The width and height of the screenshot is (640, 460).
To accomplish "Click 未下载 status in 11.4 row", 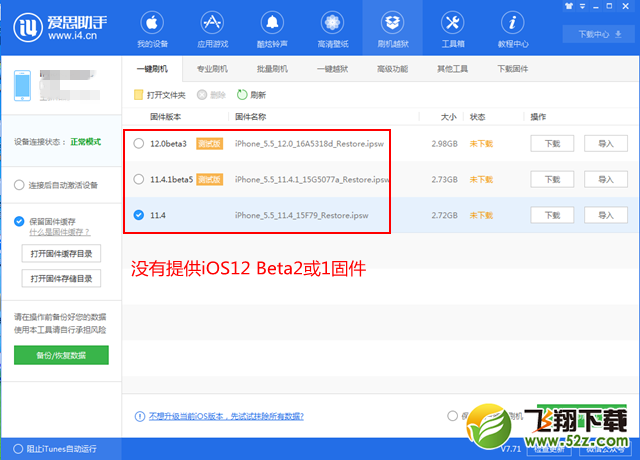I will coord(481,215).
